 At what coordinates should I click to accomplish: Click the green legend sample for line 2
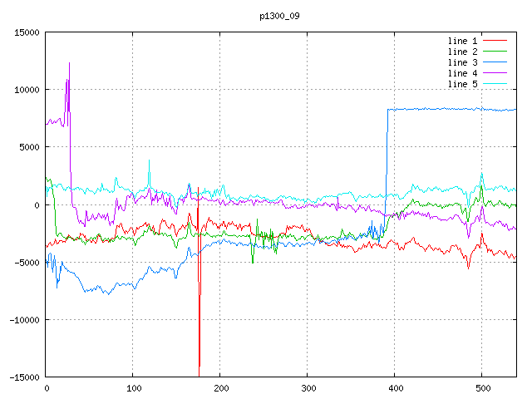(x=495, y=52)
